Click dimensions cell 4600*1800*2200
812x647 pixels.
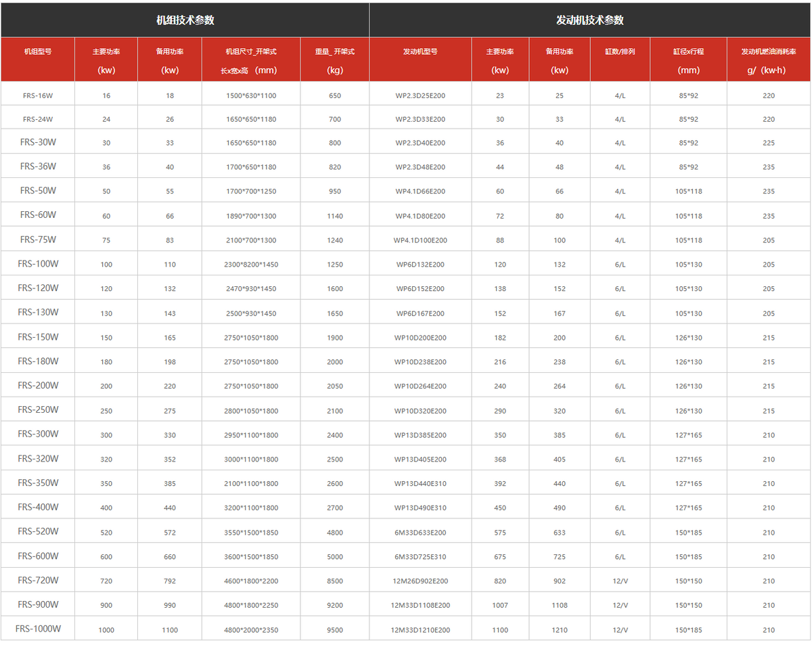click(x=251, y=581)
